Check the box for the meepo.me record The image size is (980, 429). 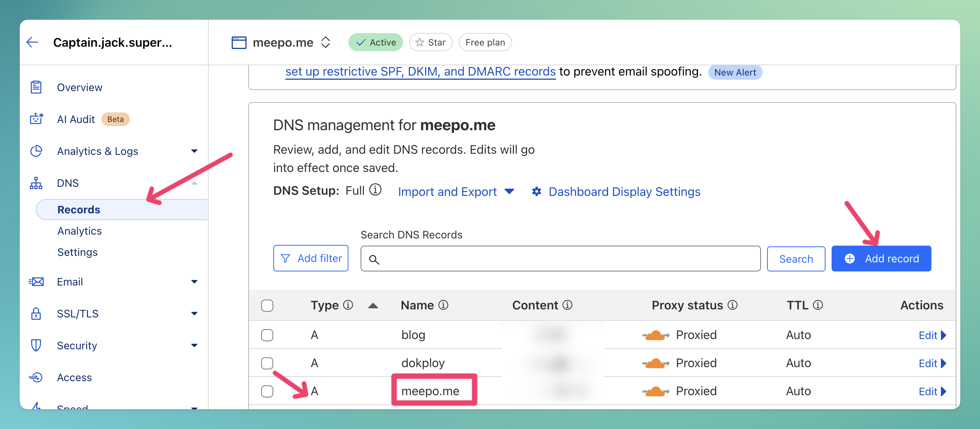click(267, 391)
